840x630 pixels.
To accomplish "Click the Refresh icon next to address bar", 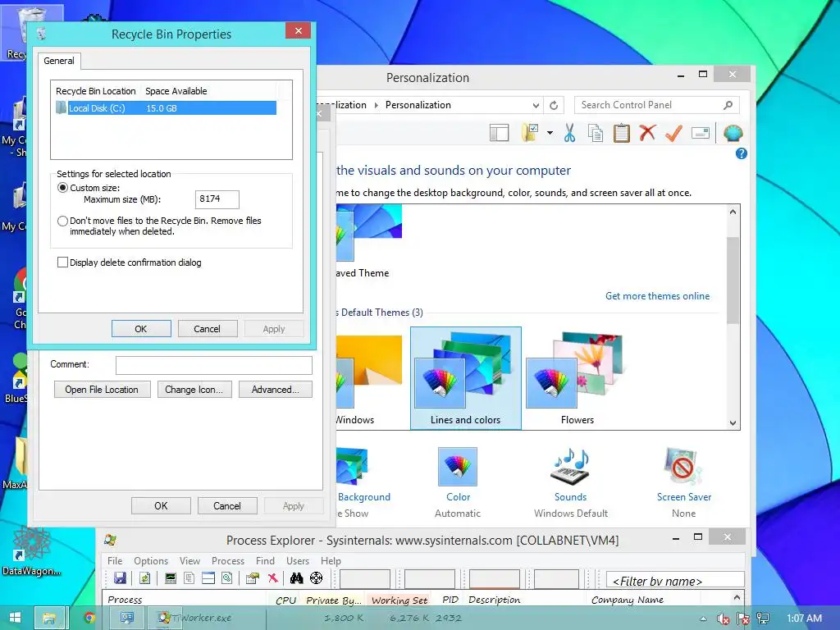I will point(554,105).
